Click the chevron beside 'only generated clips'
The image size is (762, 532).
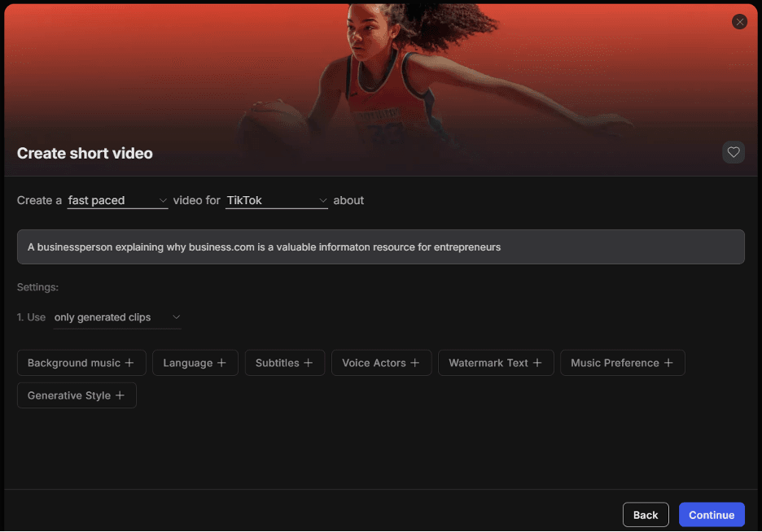coord(176,317)
